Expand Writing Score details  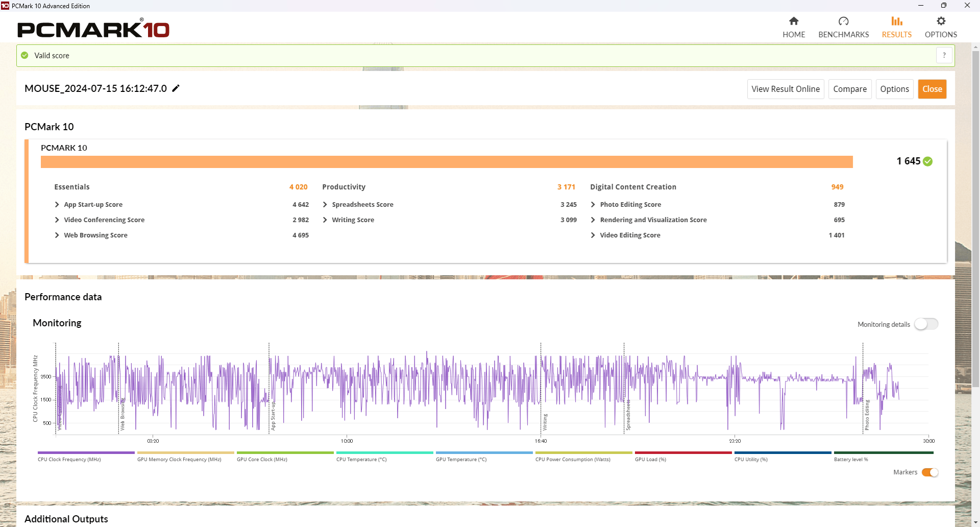pos(325,220)
